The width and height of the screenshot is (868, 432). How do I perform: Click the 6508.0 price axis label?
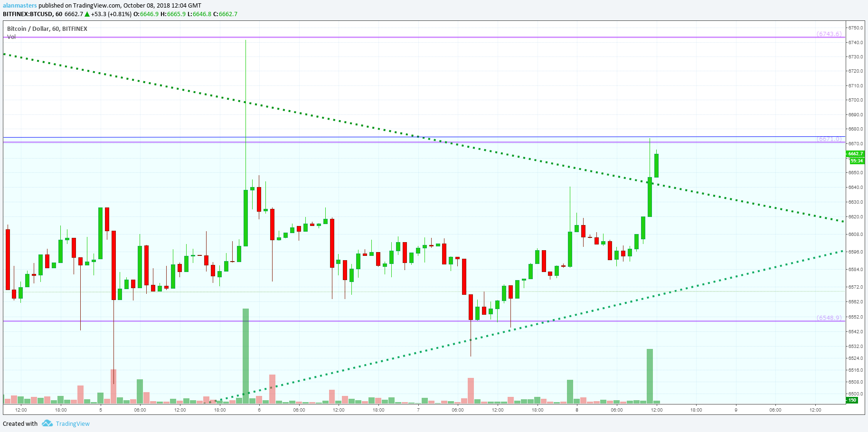coord(856,382)
